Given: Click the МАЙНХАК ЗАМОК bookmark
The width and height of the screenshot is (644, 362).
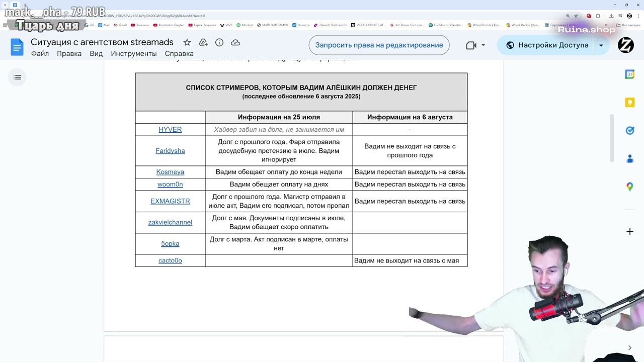Looking at the screenshot, I should click(x=273, y=25).
